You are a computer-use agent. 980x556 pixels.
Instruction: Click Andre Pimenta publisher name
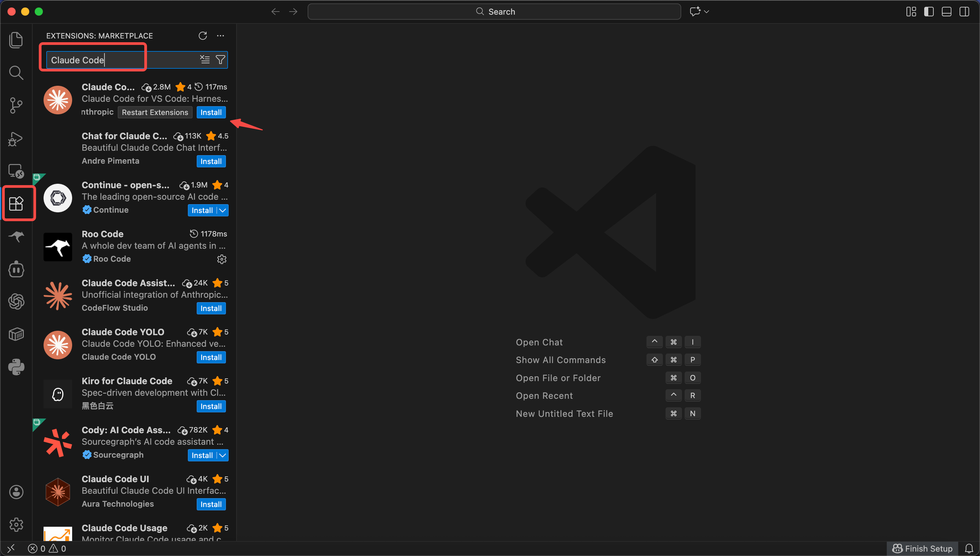tap(110, 161)
